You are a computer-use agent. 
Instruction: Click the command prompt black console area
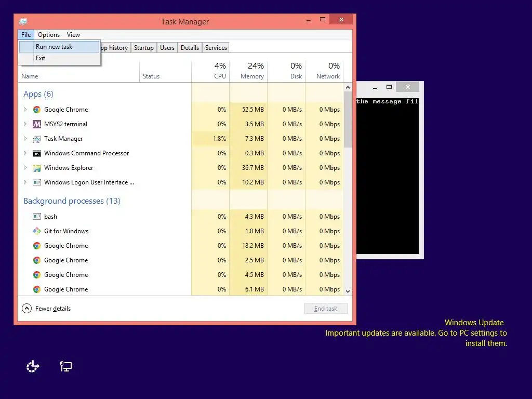[388, 176]
